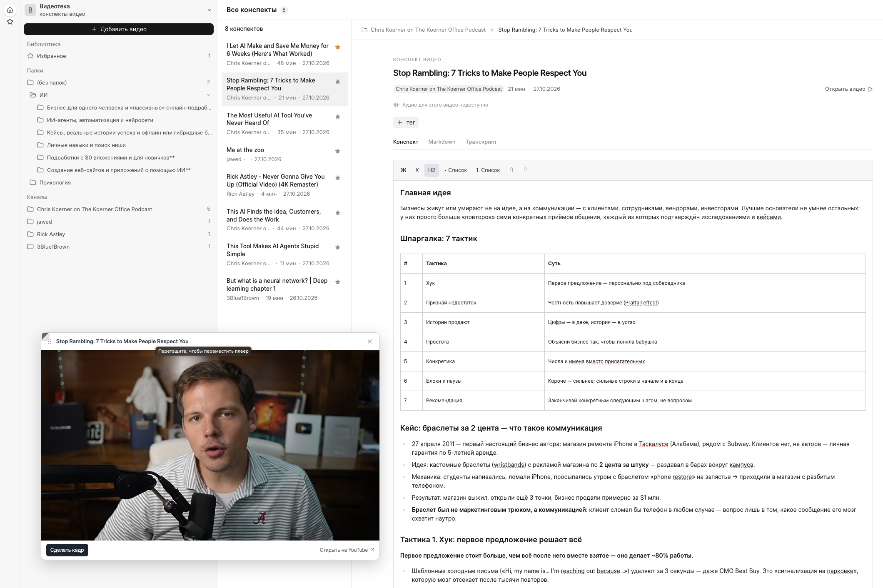Viewport: 883px width, 588px height.
Task: Close the floating video player
Action: coord(370,341)
